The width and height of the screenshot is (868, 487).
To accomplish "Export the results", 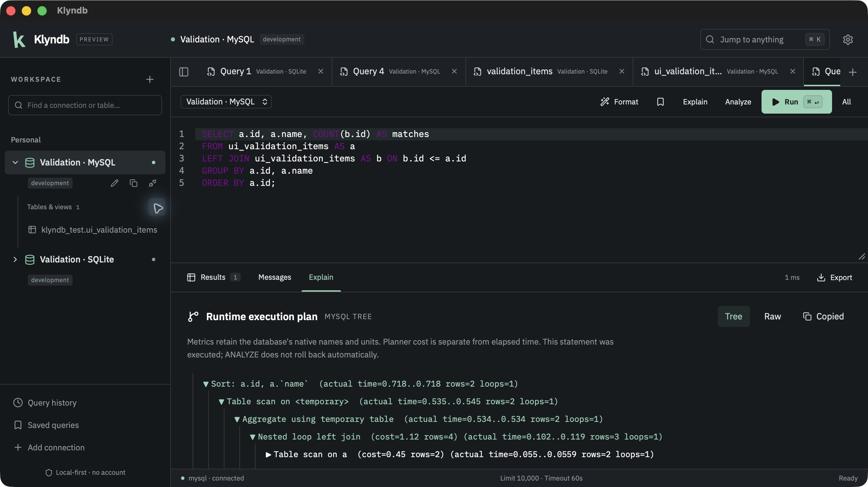I will tap(834, 277).
